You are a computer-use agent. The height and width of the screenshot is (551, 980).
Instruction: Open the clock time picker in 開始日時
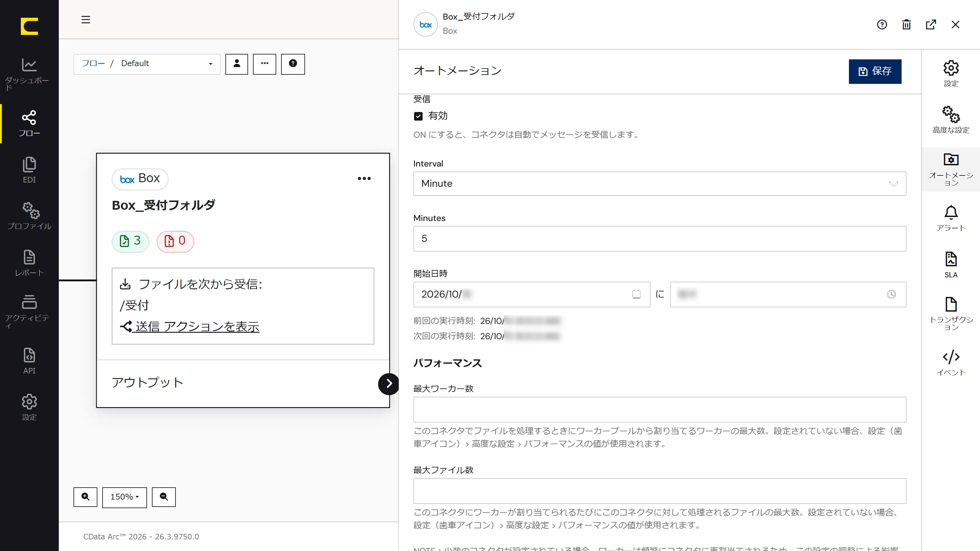891,294
